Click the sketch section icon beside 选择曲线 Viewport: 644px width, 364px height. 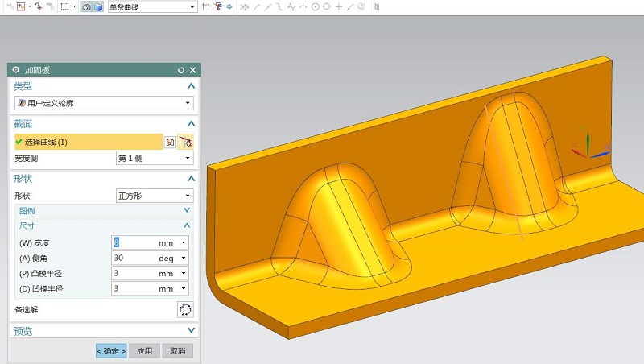point(170,142)
